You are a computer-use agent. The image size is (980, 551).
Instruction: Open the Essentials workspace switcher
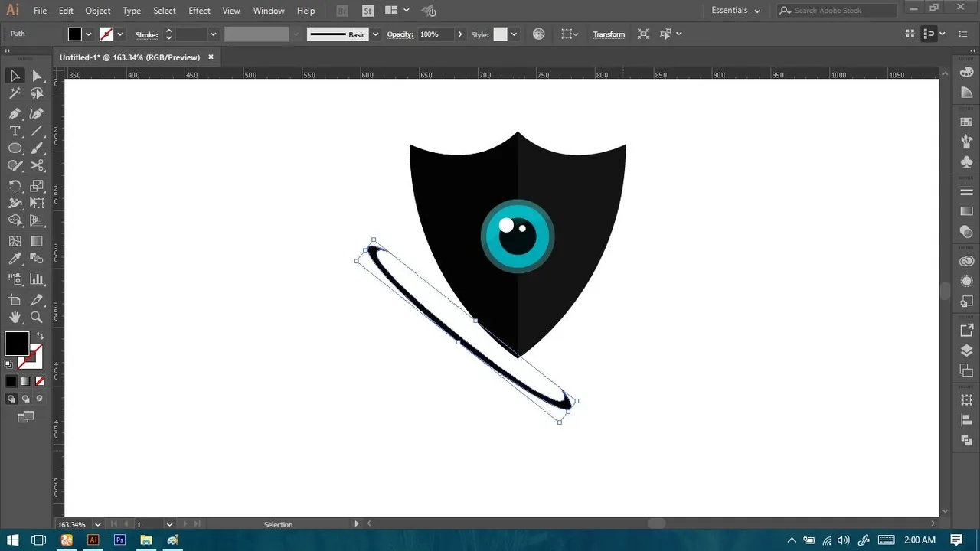[x=736, y=11]
